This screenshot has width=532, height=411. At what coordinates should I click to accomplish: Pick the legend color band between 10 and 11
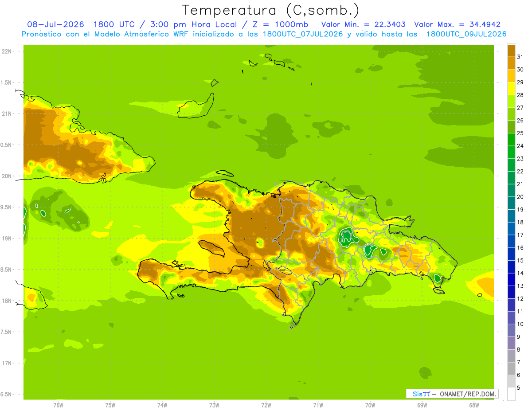click(511, 318)
